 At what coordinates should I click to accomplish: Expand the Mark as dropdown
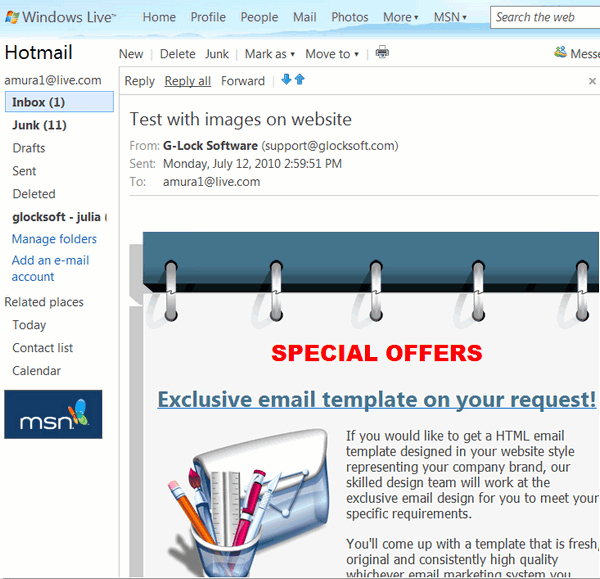[x=270, y=54]
